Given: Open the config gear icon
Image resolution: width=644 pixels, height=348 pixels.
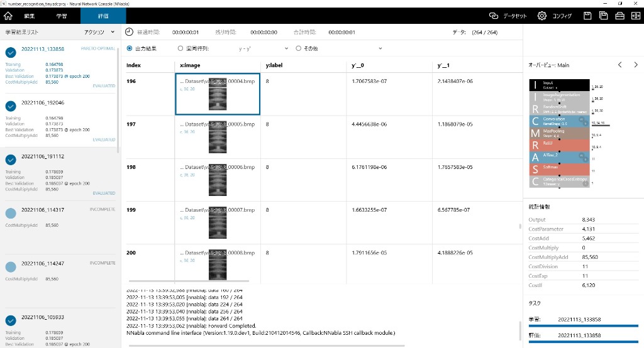Looking at the screenshot, I should pyautogui.click(x=542, y=16).
